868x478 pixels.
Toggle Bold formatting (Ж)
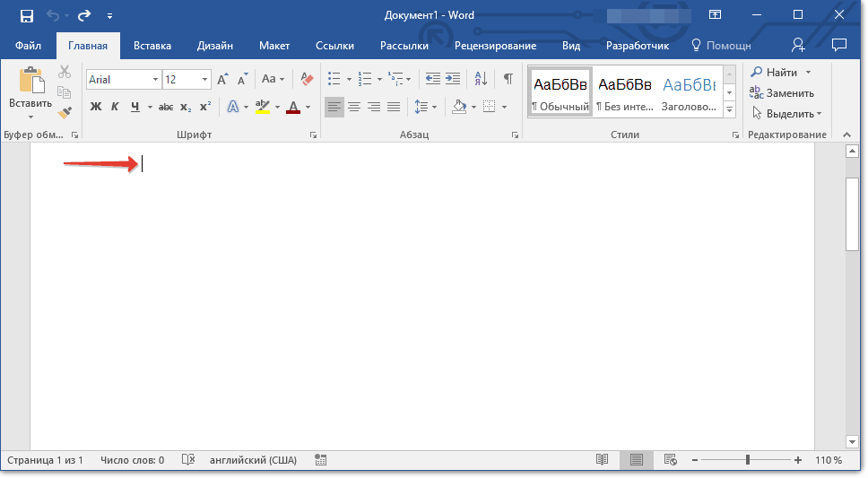[96, 107]
